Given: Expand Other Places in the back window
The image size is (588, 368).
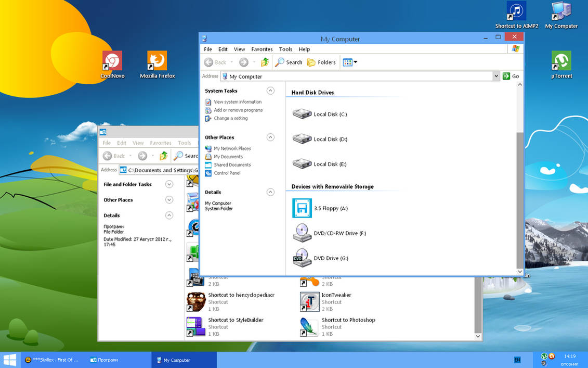Looking at the screenshot, I should click(x=169, y=200).
